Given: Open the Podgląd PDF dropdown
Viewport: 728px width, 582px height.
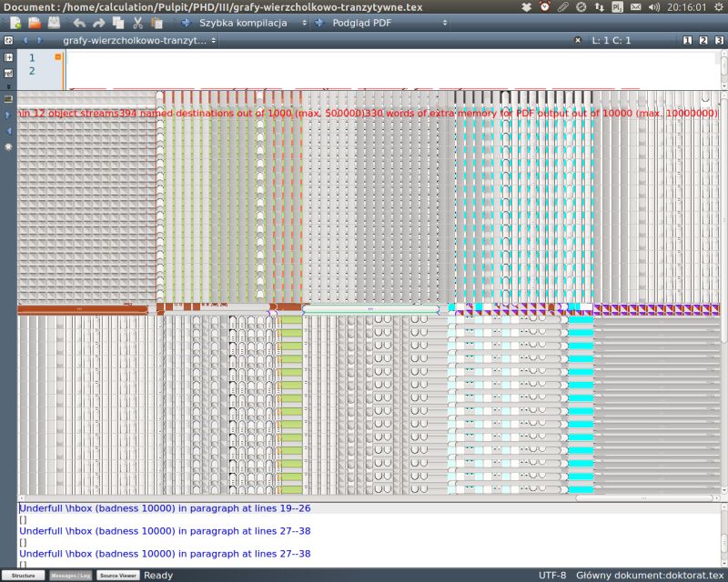Looking at the screenshot, I should (446, 25).
